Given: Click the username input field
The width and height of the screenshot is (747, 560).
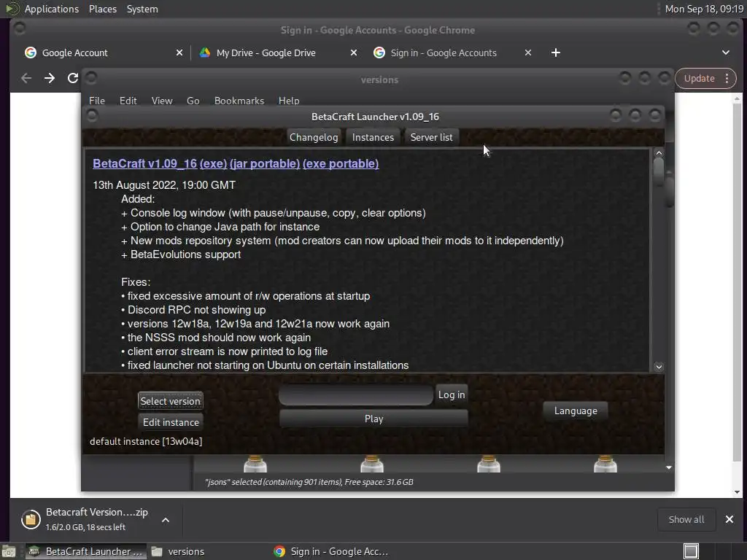Looking at the screenshot, I should coord(356,394).
